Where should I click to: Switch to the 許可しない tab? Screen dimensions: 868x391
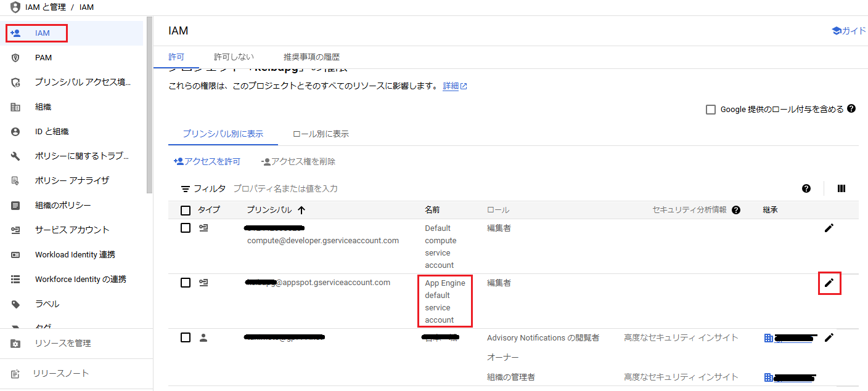(233, 55)
